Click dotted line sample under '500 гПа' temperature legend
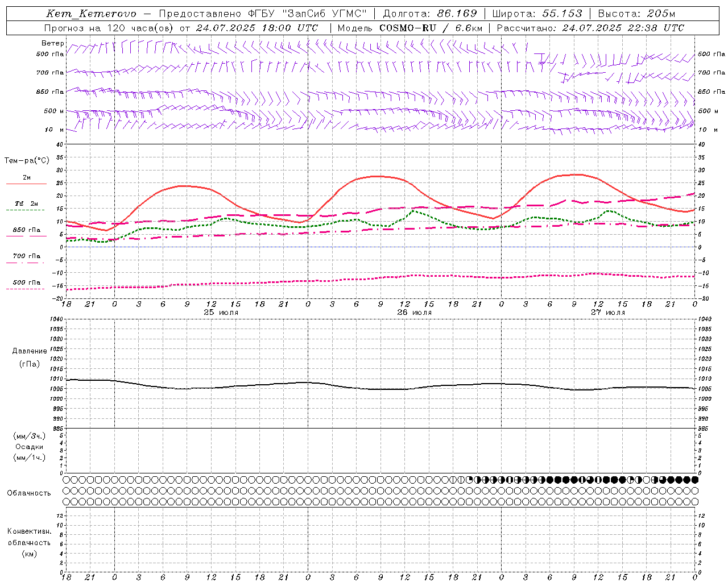 25,289
